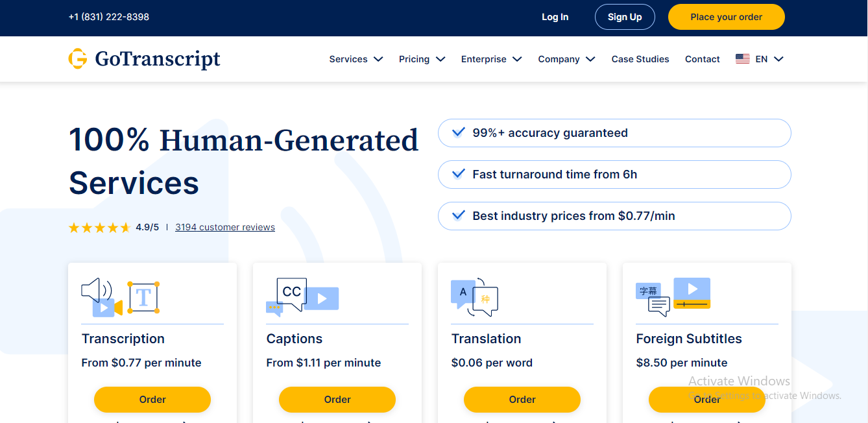
Task: Order the Captions service
Action: [337, 400]
